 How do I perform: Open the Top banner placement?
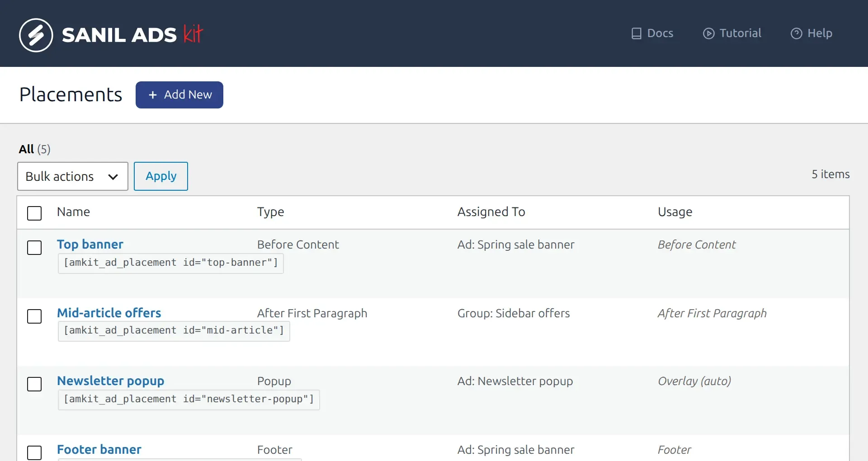[90, 244]
